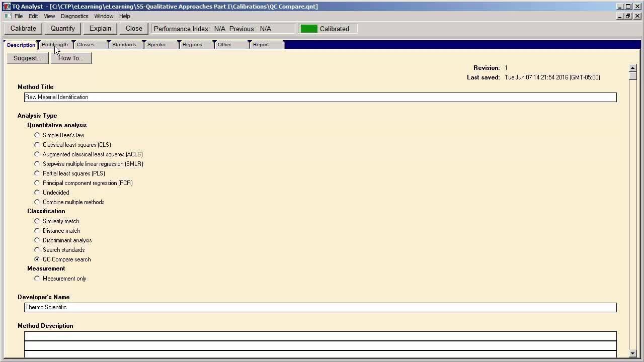Open the Diagnostics menu
The width and height of the screenshot is (644, 362).
click(74, 16)
